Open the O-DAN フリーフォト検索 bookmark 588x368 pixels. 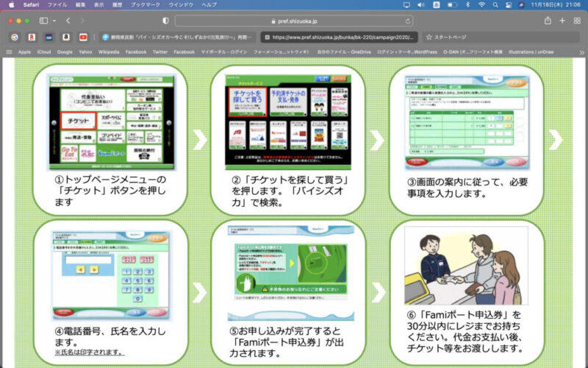[x=473, y=52]
